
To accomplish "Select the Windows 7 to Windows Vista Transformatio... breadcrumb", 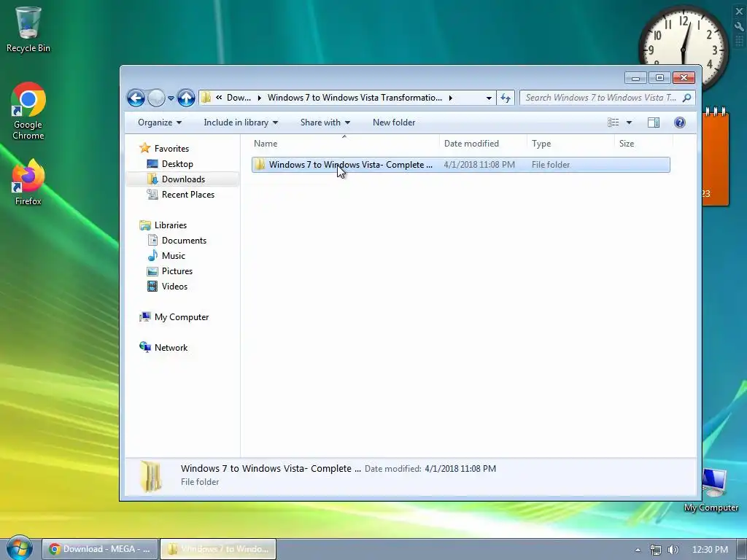I will tap(355, 98).
